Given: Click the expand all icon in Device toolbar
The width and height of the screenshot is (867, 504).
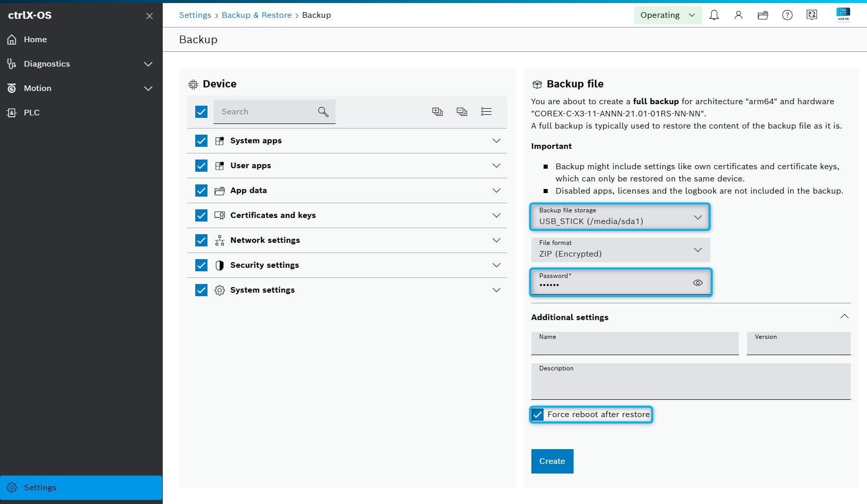Looking at the screenshot, I should (437, 112).
